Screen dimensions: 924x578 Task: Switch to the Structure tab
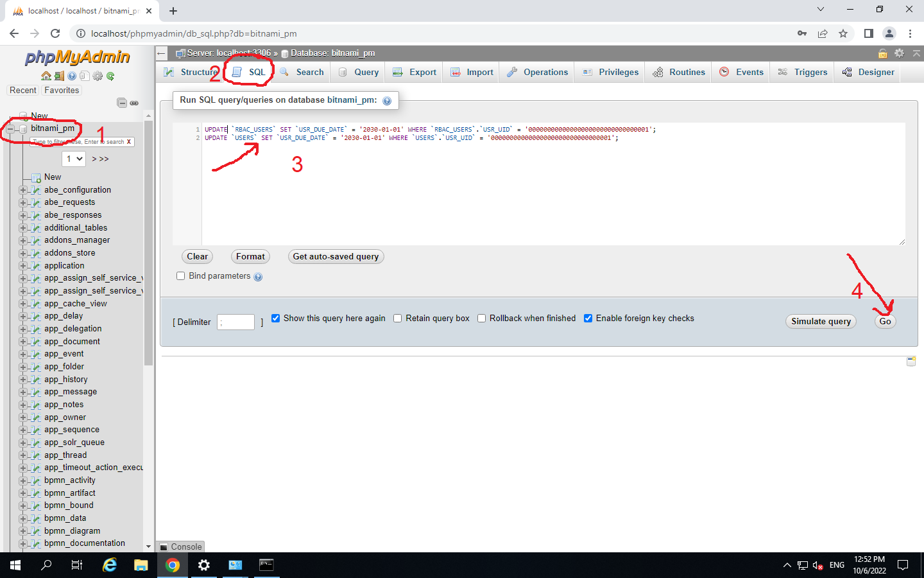(x=191, y=73)
